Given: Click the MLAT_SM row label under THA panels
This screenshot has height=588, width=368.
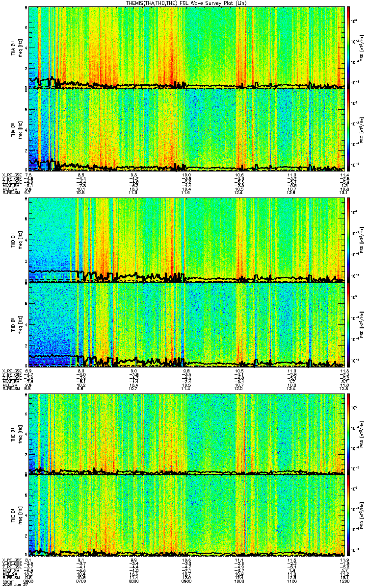Looking at the screenshot, I should point(12,186).
